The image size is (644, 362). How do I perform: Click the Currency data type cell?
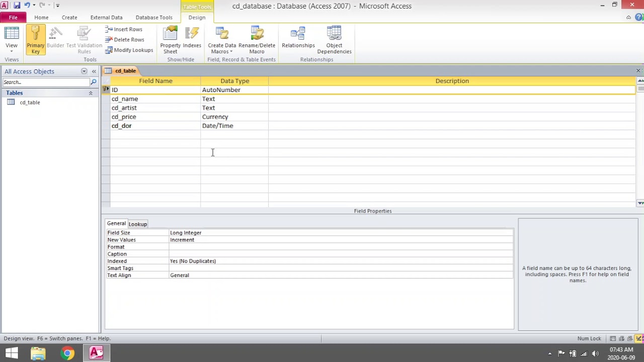tap(234, 117)
